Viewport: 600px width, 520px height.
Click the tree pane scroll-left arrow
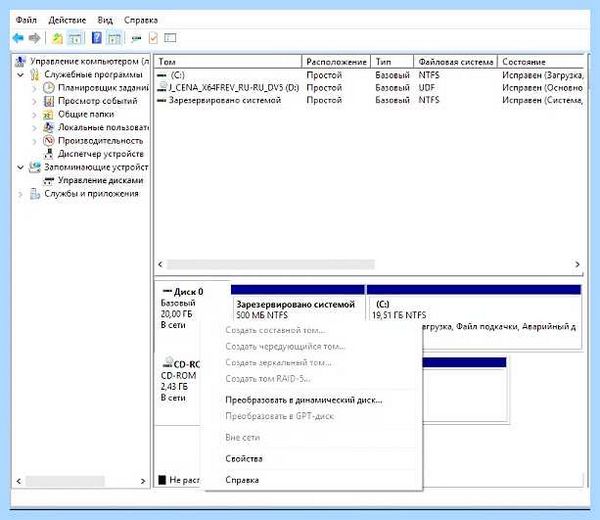pos(19,481)
